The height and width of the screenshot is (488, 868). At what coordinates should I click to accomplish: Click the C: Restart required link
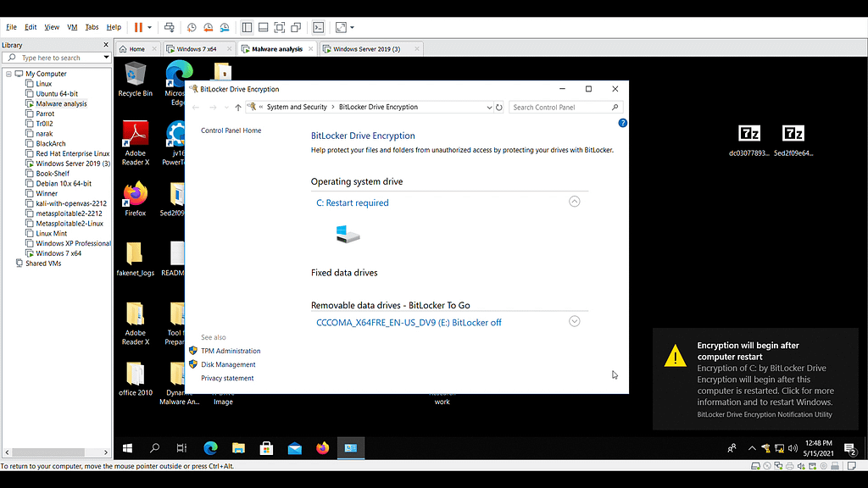352,202
